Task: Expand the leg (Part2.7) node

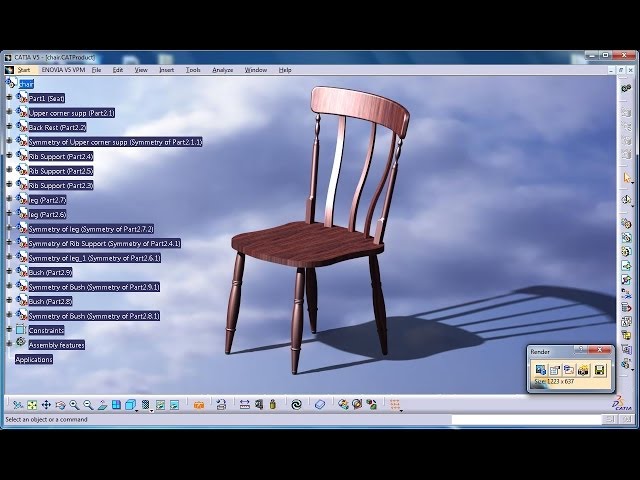Action: pos(9,199)
